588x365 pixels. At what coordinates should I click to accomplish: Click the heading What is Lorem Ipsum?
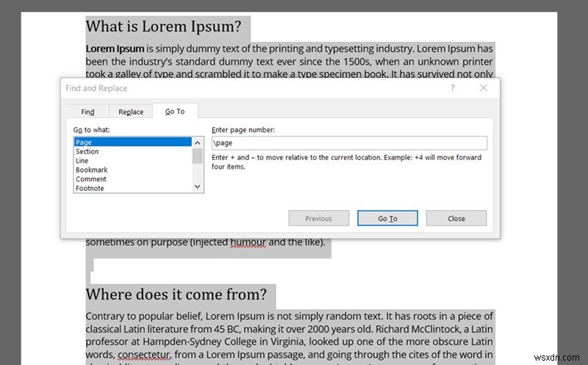163,26
